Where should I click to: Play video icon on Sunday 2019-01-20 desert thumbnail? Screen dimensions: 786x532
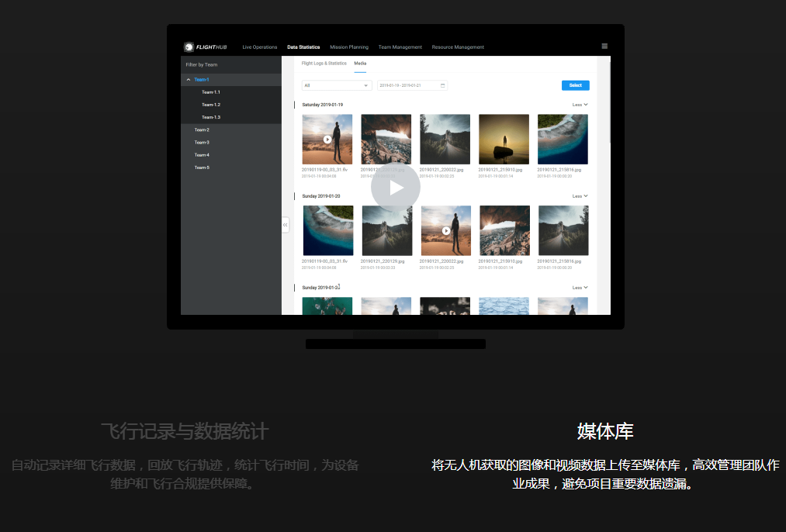pos(446,231)
